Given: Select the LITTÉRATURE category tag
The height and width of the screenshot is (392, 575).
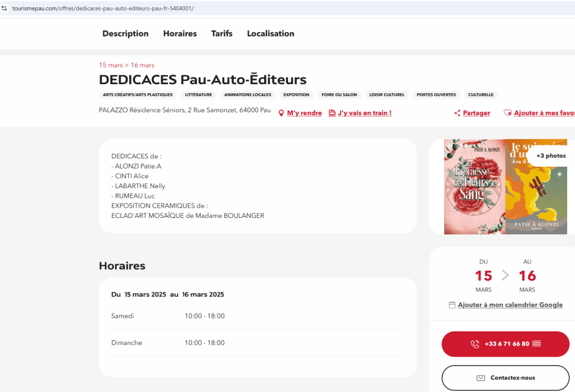Looking at the screenshot, I should click(x=198, y=95).
